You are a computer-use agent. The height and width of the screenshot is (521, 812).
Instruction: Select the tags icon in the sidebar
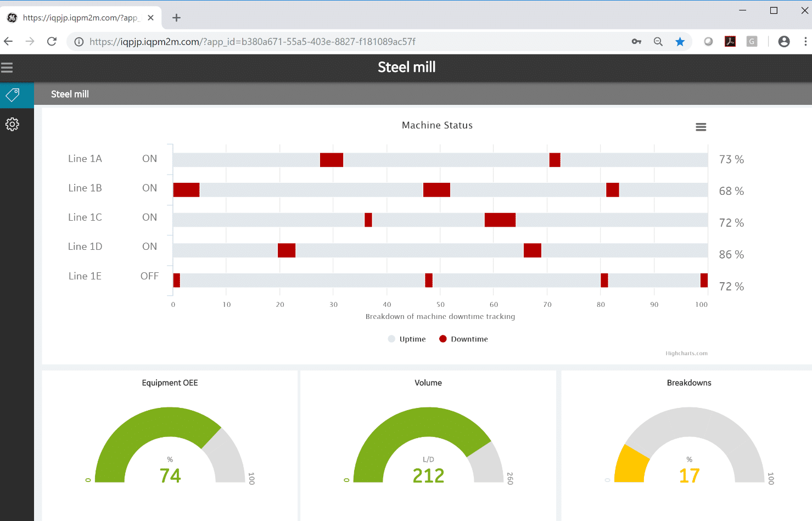tap(12, 94)
